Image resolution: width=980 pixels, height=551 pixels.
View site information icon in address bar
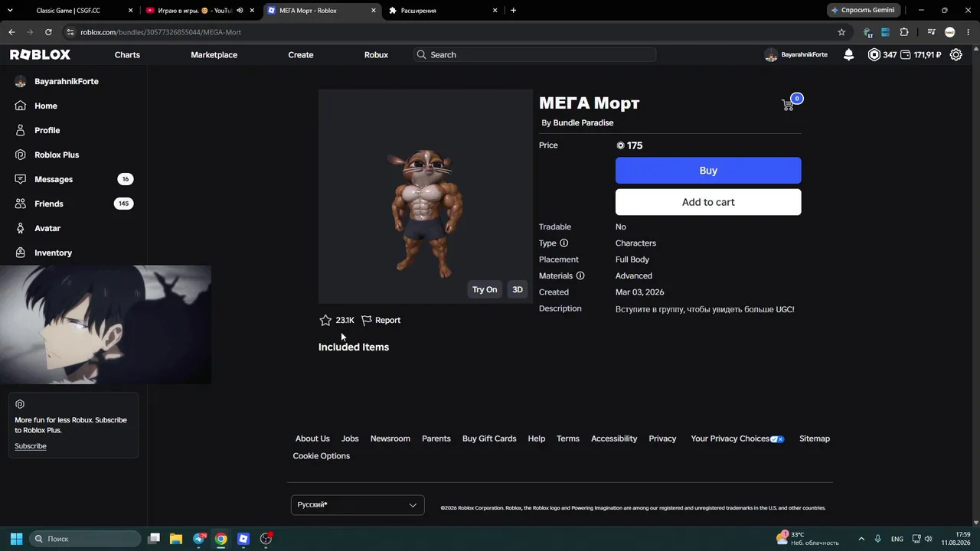coord(70,32)
